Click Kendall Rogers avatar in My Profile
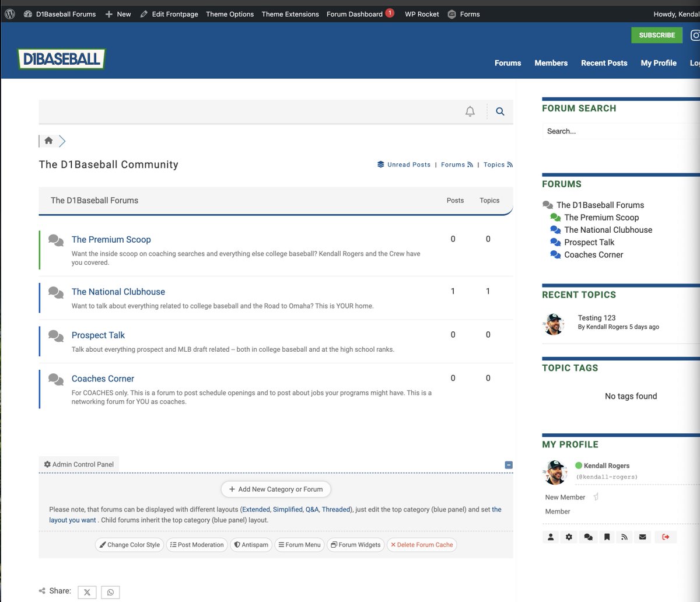The width and height of the screenshot is (700, 602). (x=554, y=472)
